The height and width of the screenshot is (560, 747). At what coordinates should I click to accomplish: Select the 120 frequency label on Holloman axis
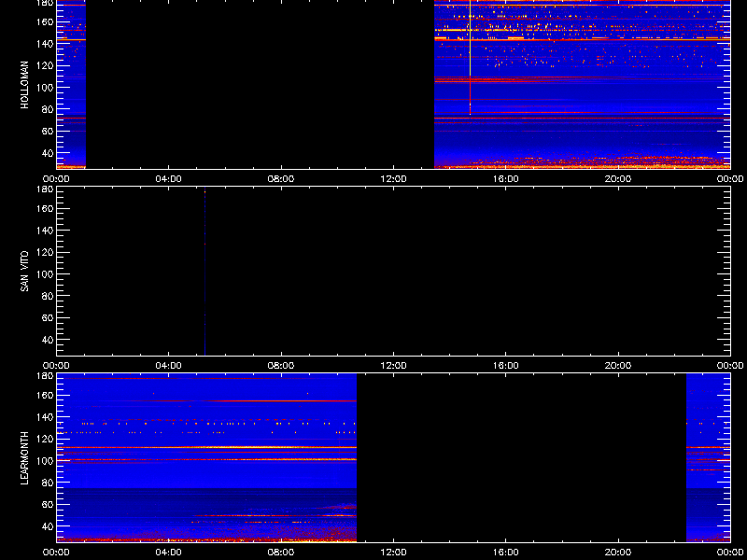(x=44, y=65)
